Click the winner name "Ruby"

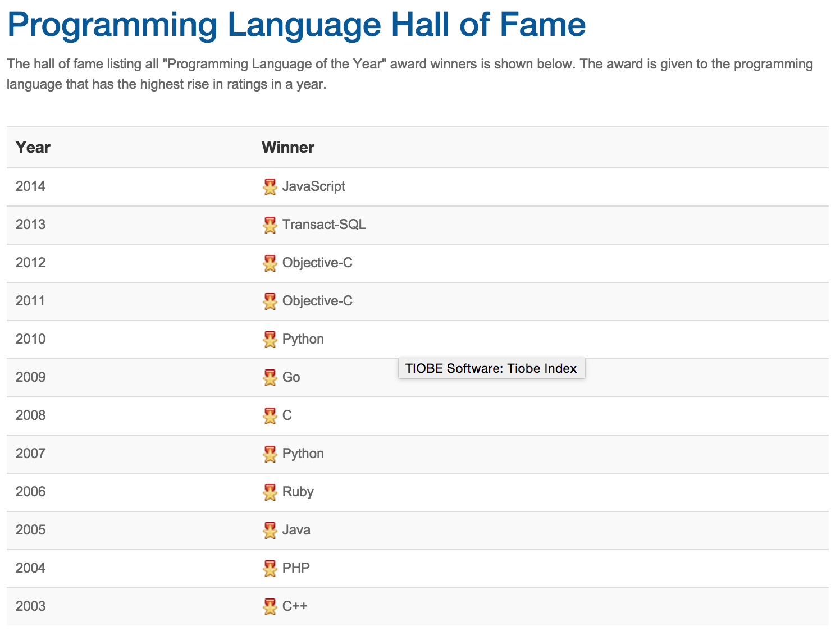[x=298, y=492]
